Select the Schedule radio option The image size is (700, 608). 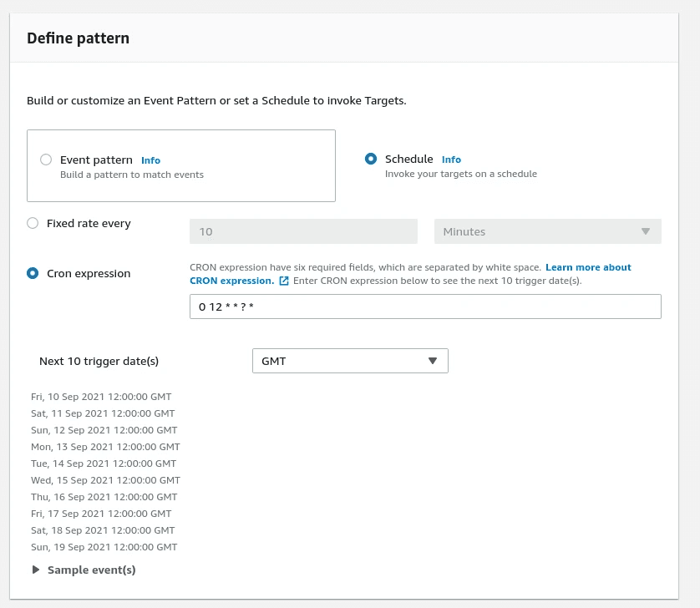371,159
